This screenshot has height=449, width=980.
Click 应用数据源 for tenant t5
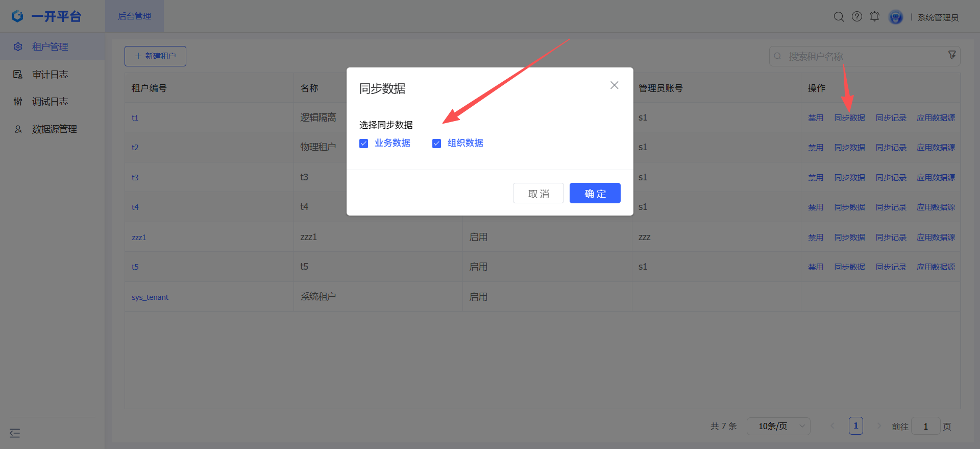click(x=936, y=267)
